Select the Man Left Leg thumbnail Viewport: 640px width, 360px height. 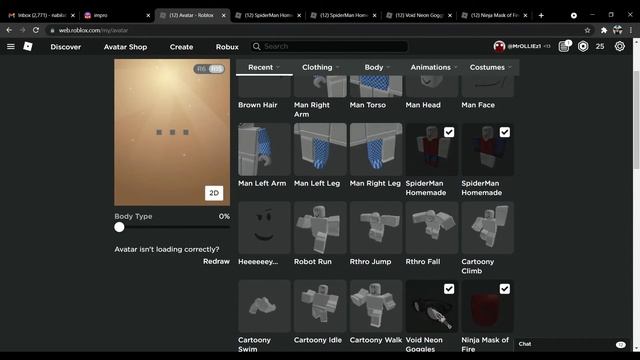click(x=320, y=149)
